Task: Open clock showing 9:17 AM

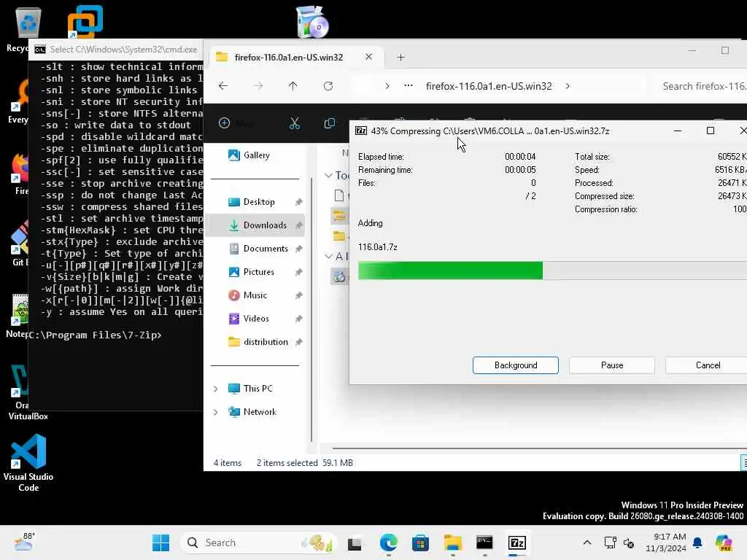Action: coord(665,542)
